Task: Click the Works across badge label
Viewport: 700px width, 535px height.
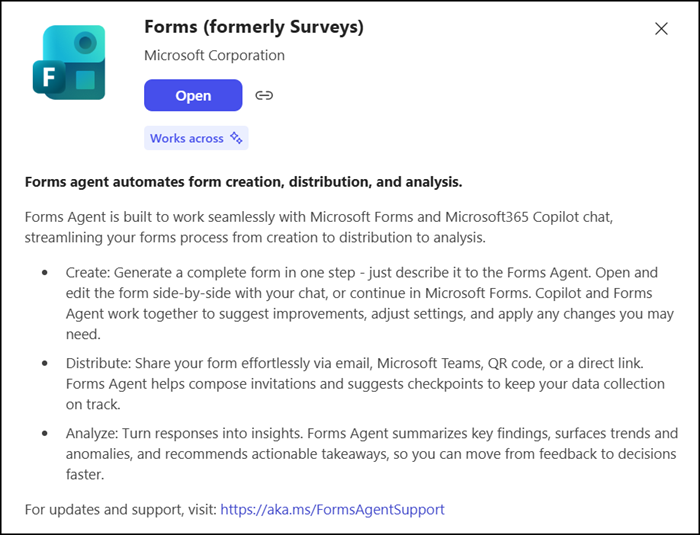Action: coord(187,138)
